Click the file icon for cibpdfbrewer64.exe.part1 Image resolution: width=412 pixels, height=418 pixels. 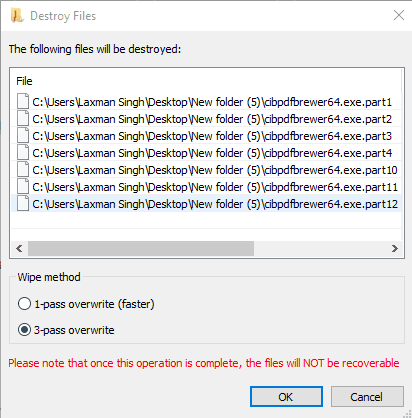[23, 102]
